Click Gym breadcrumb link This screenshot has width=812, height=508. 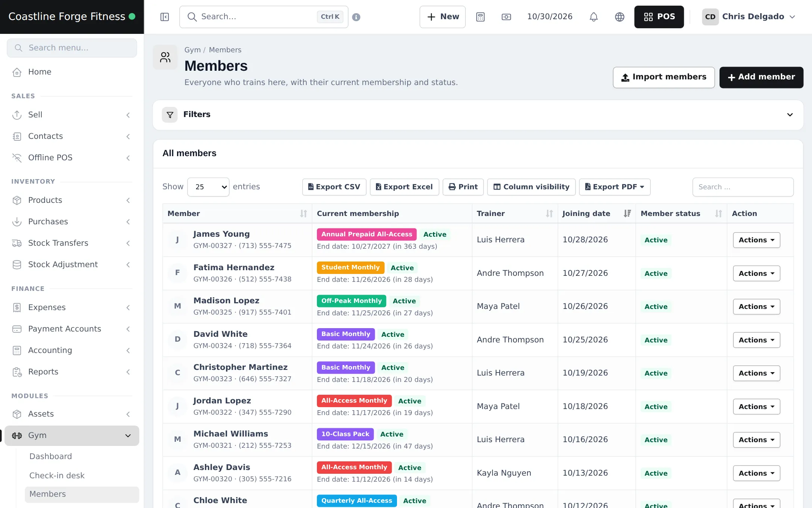click(192, 50)
